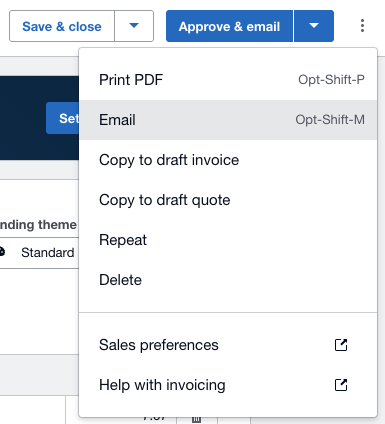Pick Copy to draft invoice
Image resolution: width=385 pixels, height=424 pixels.
click(228, 160)
